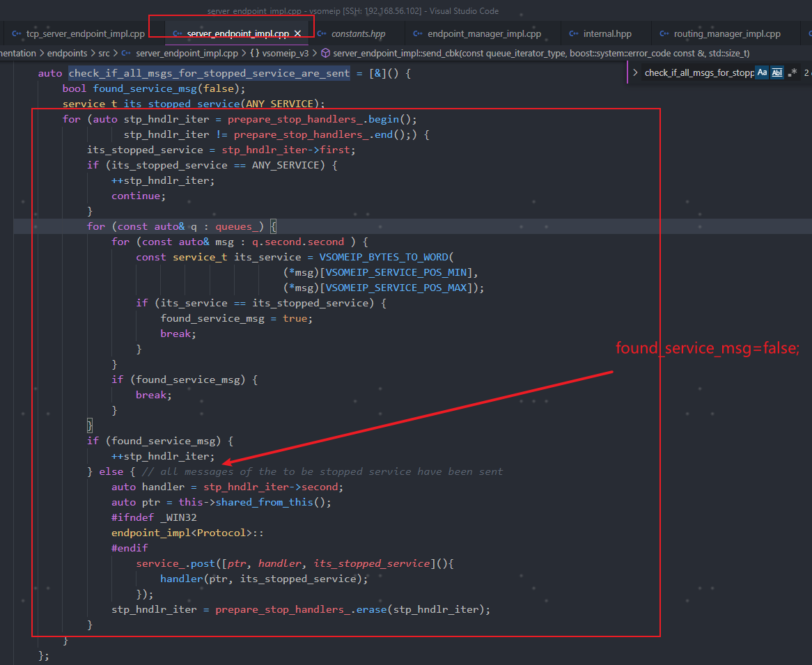This screenshot has height=665, width=812.
Task: Open the src breadcrumb segment
Action: click(x=104, y=54)
